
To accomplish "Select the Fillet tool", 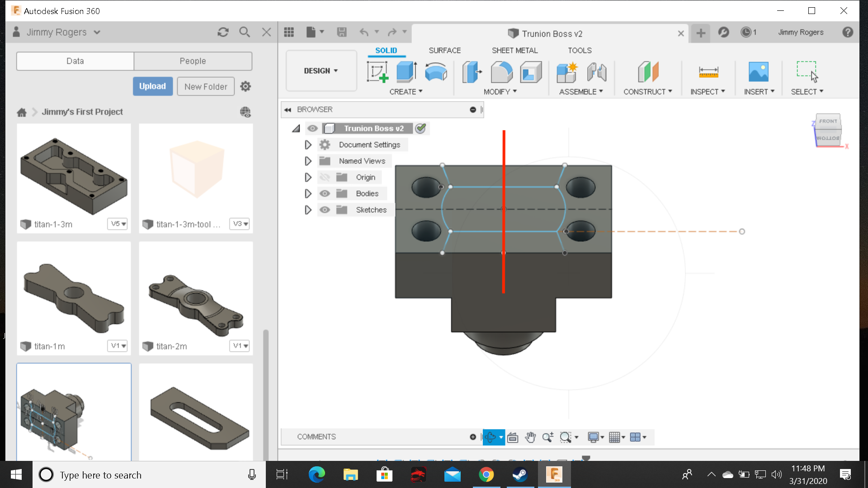I will tap(501, 71).
